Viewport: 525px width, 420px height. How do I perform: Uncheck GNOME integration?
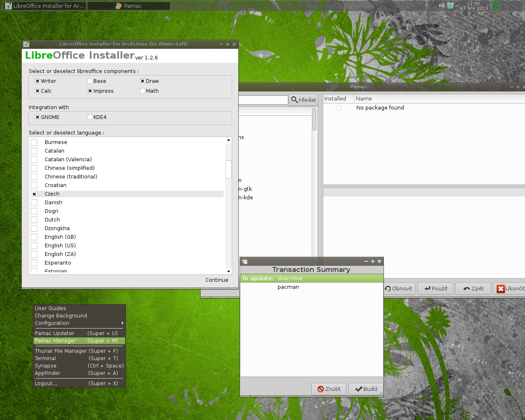click(x=37, y=117)
